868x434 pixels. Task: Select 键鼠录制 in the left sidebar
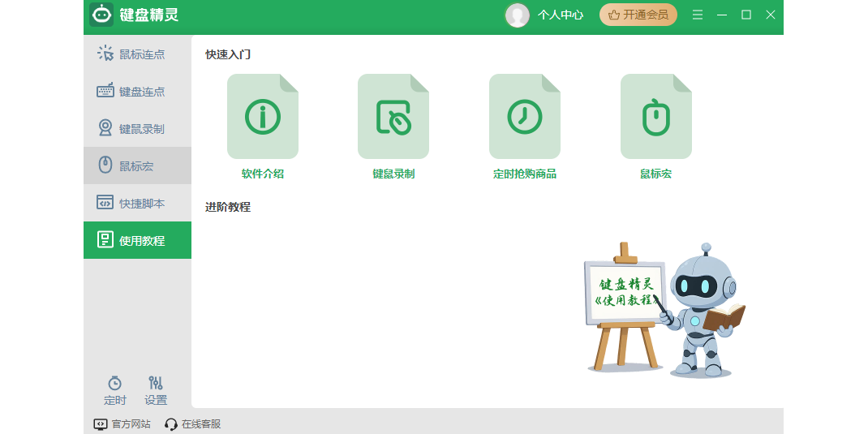pos(137,129)
